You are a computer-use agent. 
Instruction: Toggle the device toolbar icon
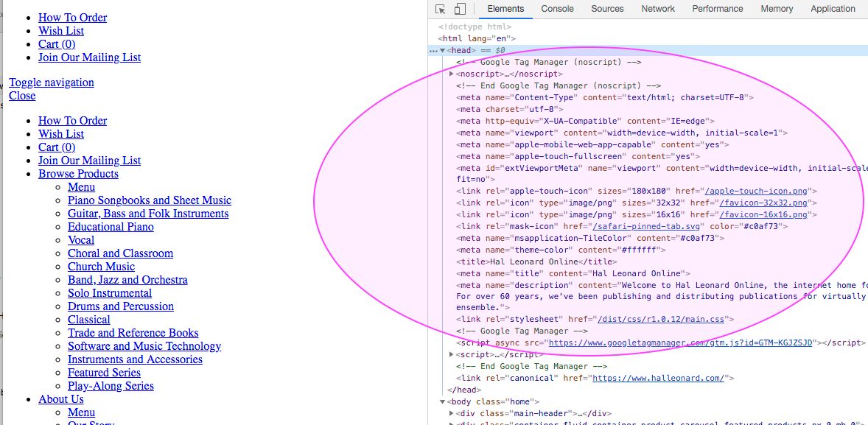[x=460, y=9]
